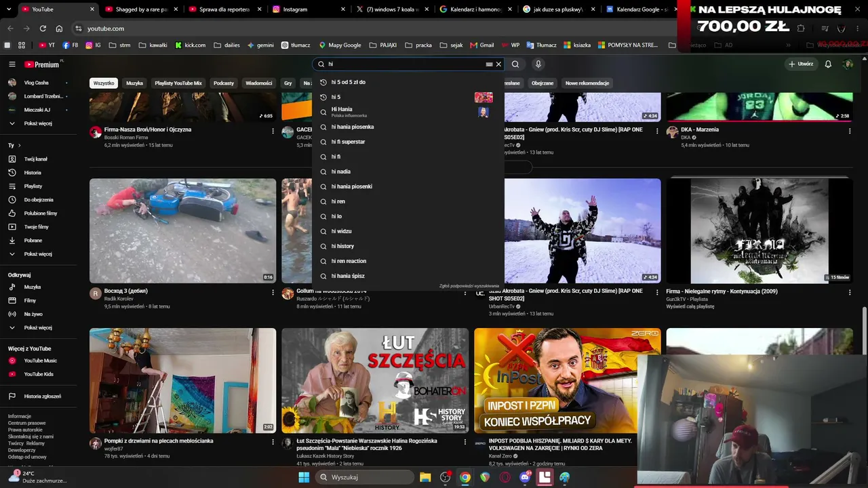Choose the 'hi history' suggestion
Viewport: 868px width, 488px height.
(407, 246)
